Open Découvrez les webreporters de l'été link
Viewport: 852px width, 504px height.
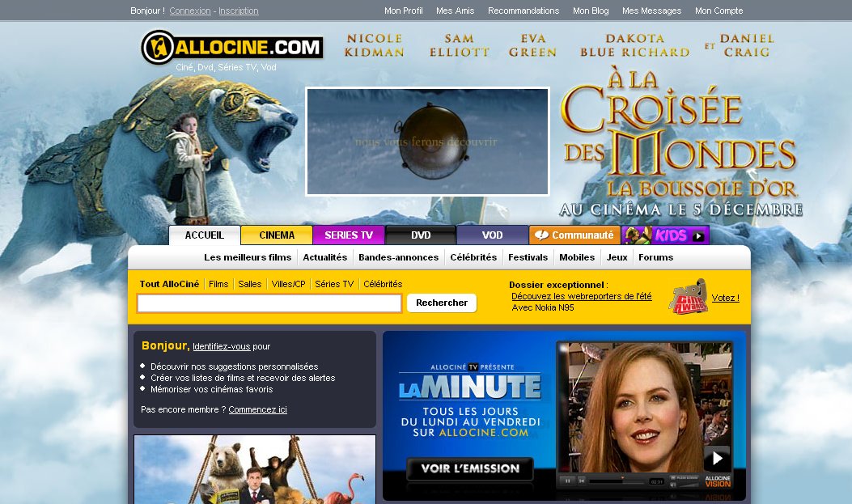coord(582,297)
